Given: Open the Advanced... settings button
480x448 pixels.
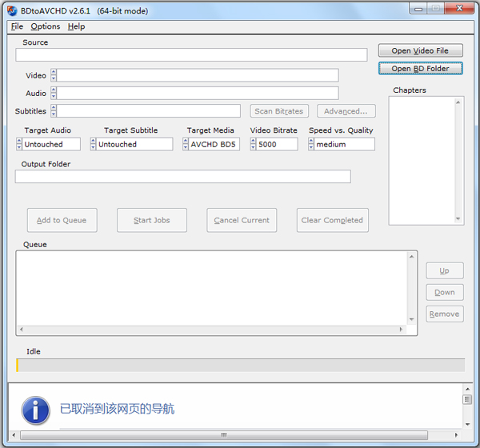Looking at the screenshot, I should 346,111.
